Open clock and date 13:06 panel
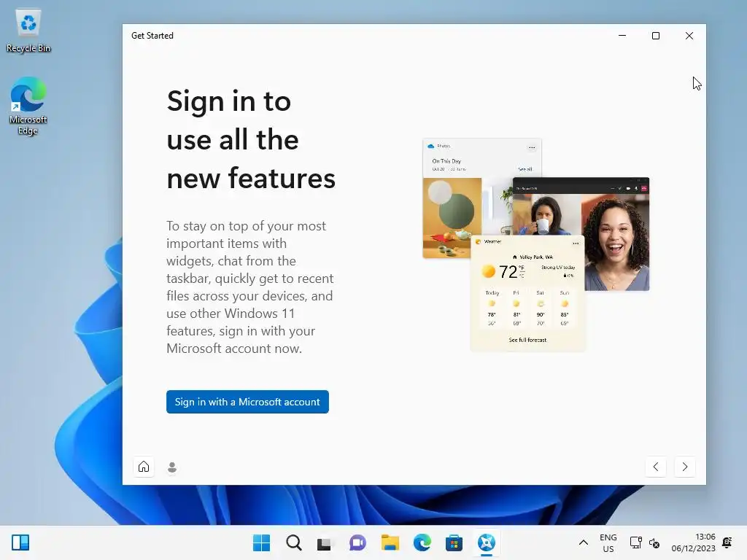747x560 pixels. [x=693, y=542]
